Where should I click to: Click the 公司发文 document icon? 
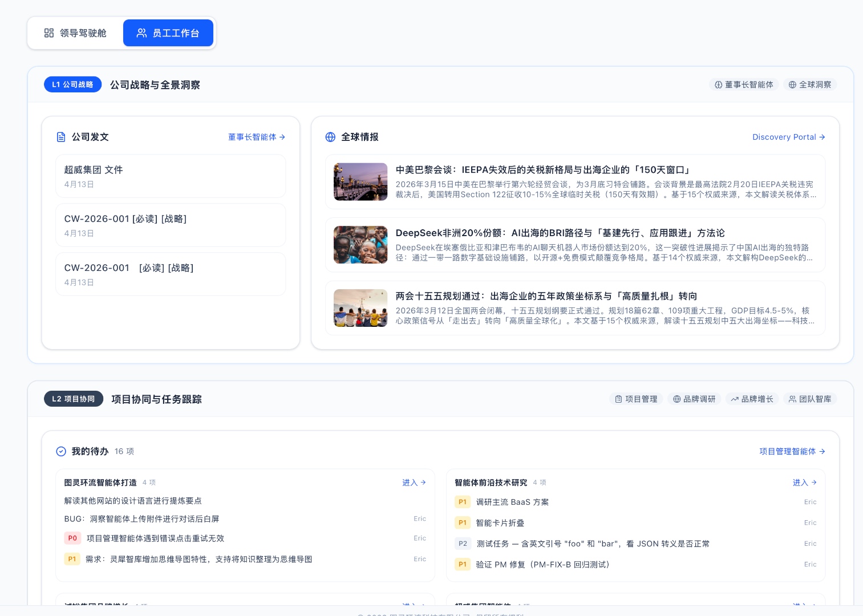pos(61,137)
